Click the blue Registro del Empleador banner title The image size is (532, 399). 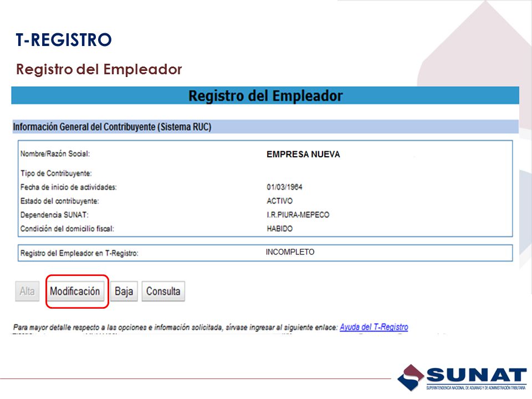click(x=265, y=96)
